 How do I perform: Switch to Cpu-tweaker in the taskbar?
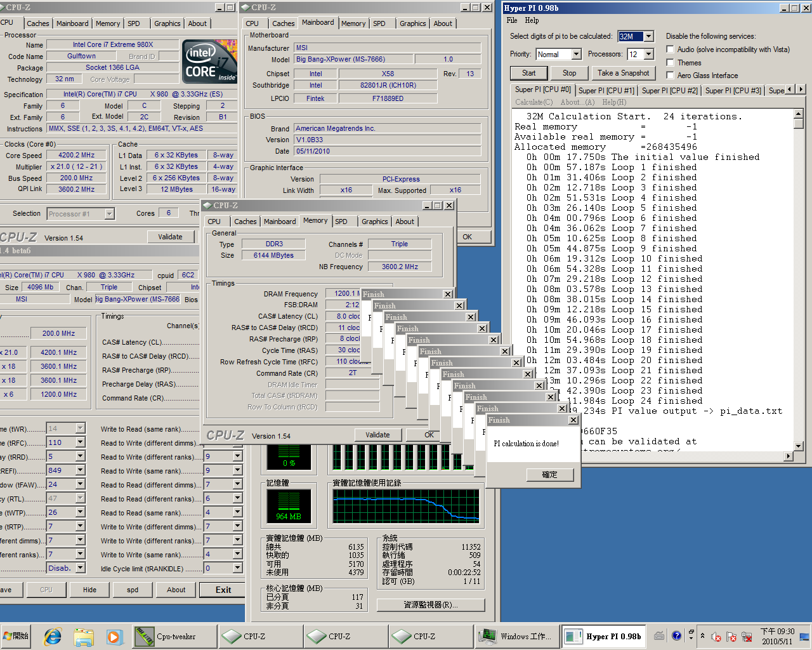(x=173, y=636)
